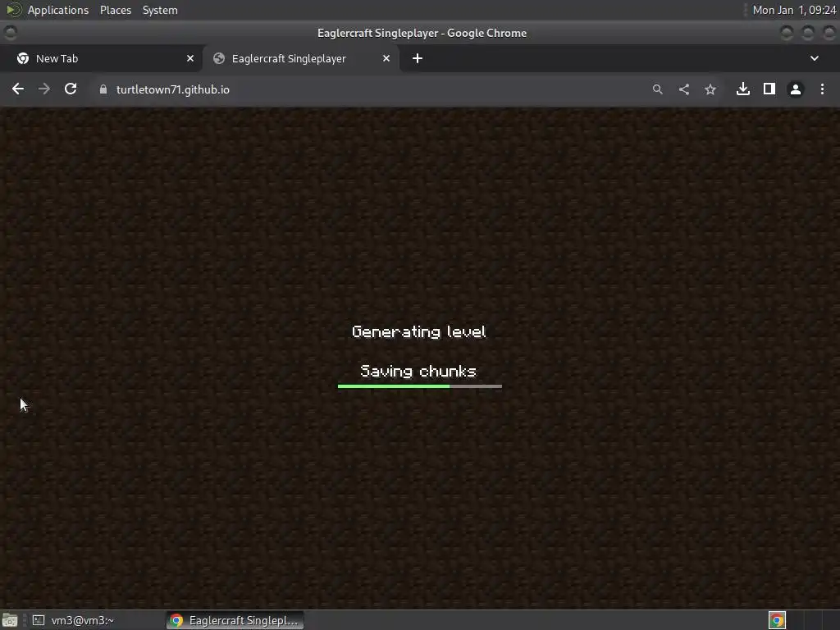Click the Saving chunks text
This screenshot has width=840, height=630.
coord(418,372)
